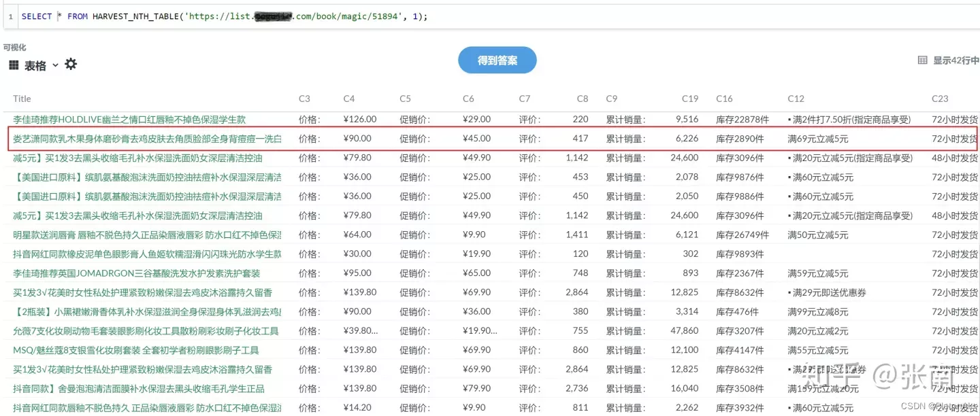980x416 pixels.
Task: Click the C4 column header
Action: pyautogui.click(x=349, y=99)
